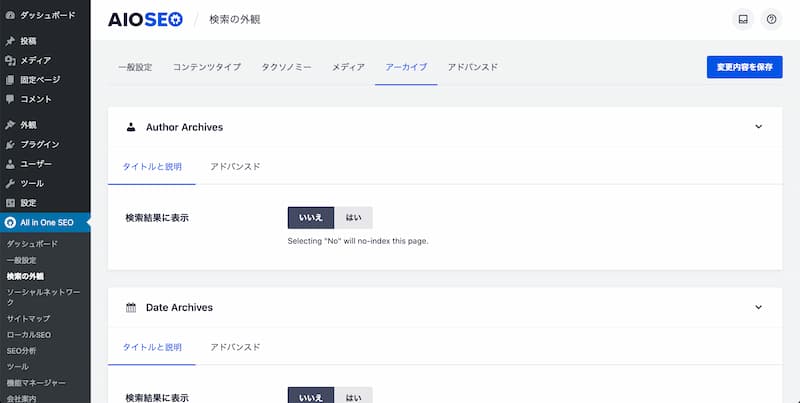Open ローカルSEO submenu link
The width and height of the screenshot is (800, 403).
pos(29,335)
